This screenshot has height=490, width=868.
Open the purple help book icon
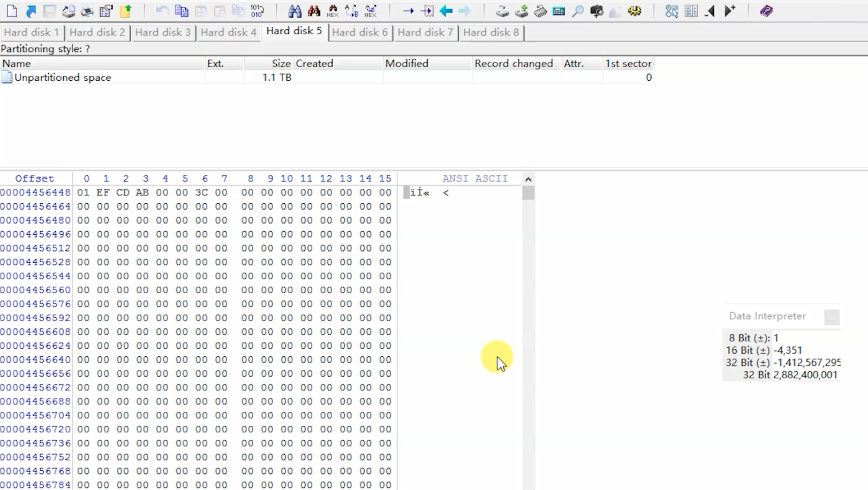[766, 11]
